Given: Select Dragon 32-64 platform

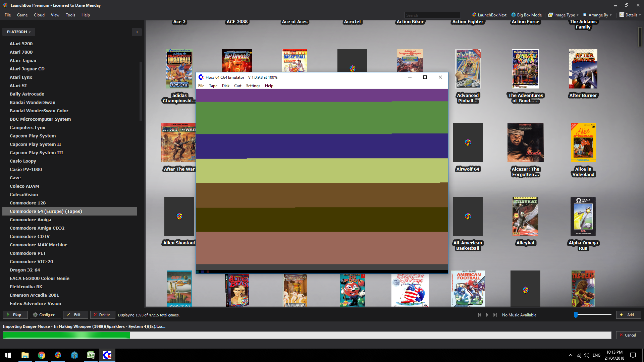Looking at the screenshot, I should [24, 270].
